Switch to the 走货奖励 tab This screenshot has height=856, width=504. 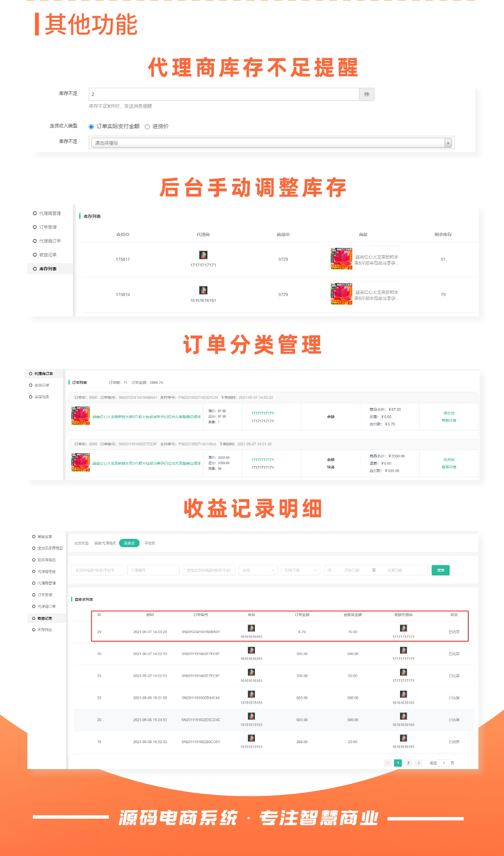point(81,543)
